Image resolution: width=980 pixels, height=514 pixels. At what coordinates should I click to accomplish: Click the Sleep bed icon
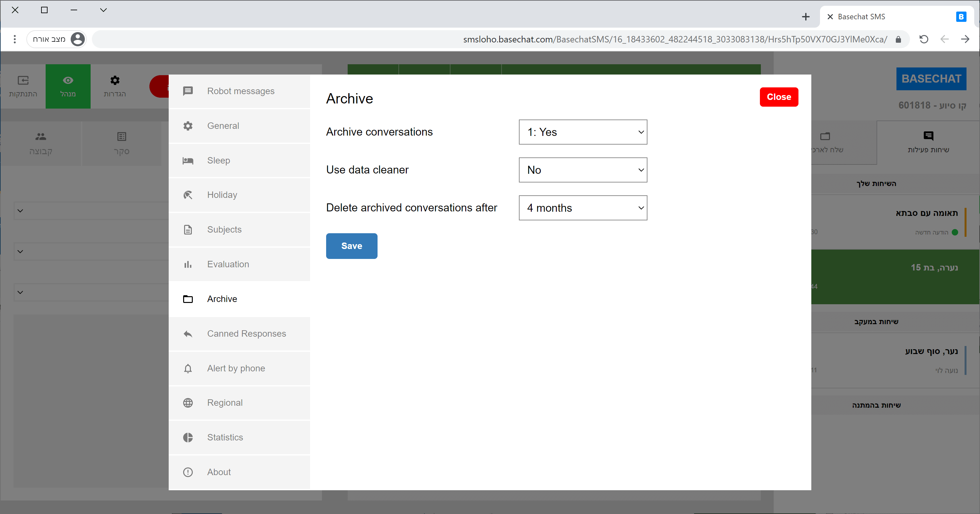[188, 161]
